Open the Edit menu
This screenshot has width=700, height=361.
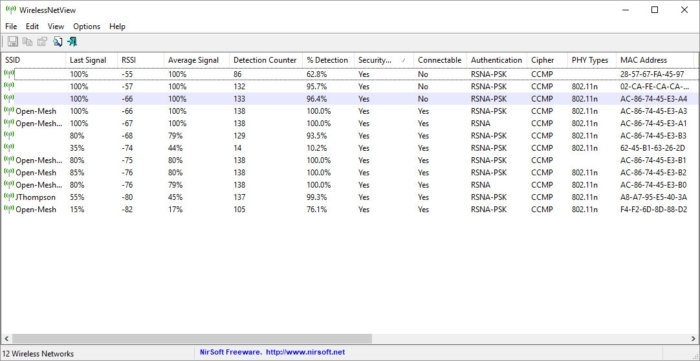tap(33, 26)
